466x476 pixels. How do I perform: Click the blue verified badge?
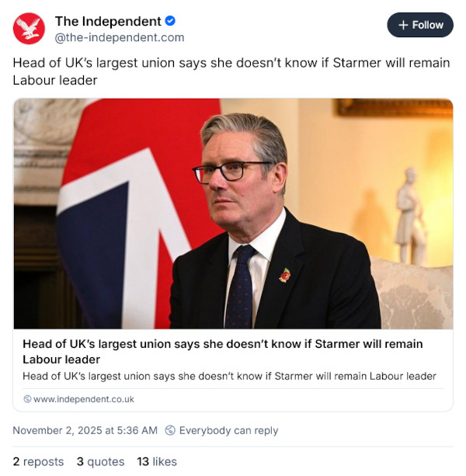[171, 22]
